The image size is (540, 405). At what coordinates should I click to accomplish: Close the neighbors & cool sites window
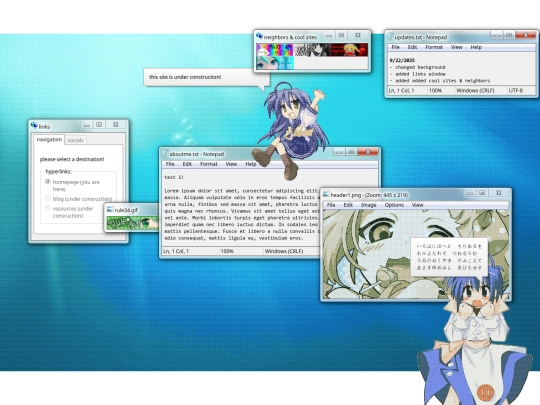coord(358,35)
